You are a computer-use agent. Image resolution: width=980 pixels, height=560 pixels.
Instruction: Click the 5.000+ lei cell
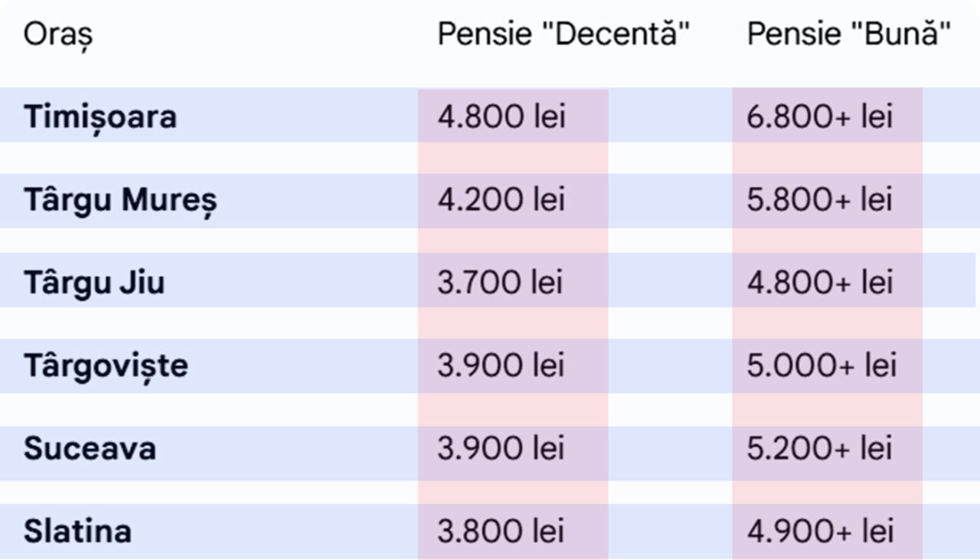point(822,365)
